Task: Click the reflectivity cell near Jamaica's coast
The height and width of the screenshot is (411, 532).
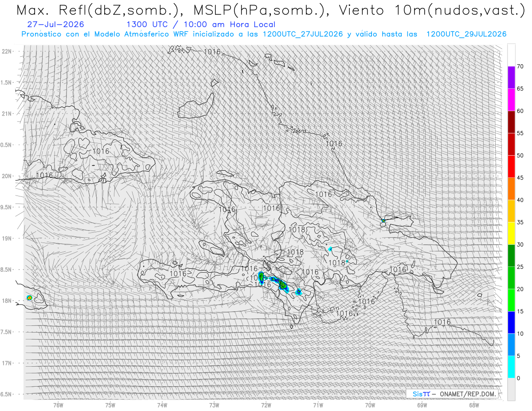Action: (x=29, y=298)
